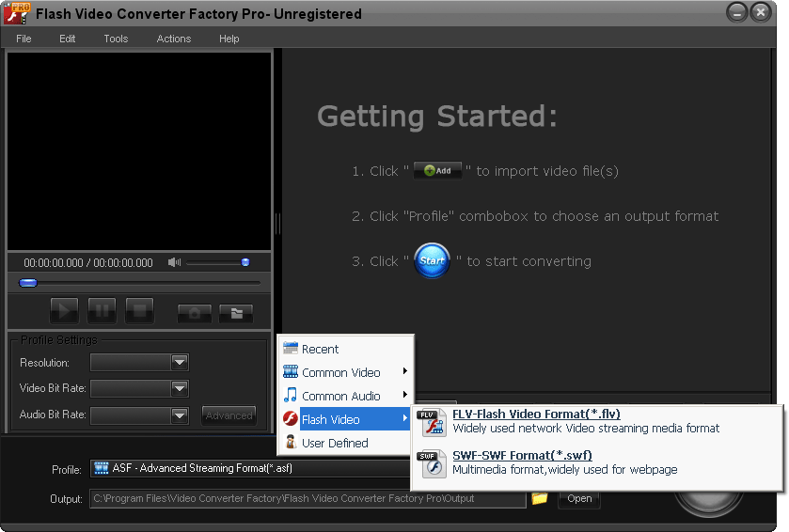The width and height of the screenshot is (789, 532).
Task: Click 'Widely used network Video streaming' description
Action: [x=586, y=429]
